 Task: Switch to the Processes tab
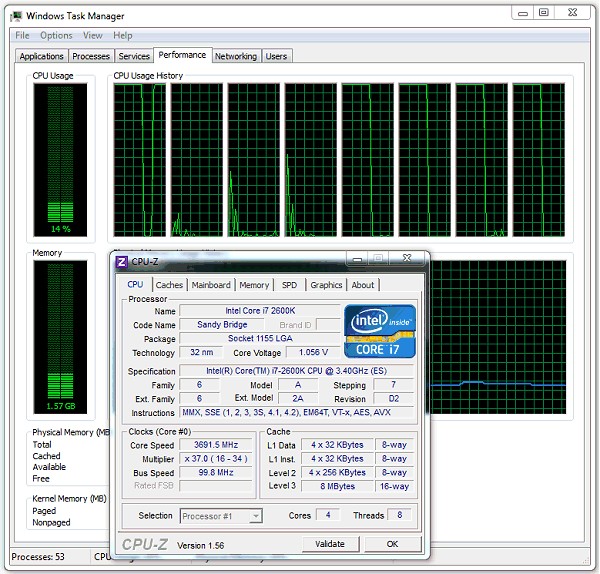click(91, 56)
